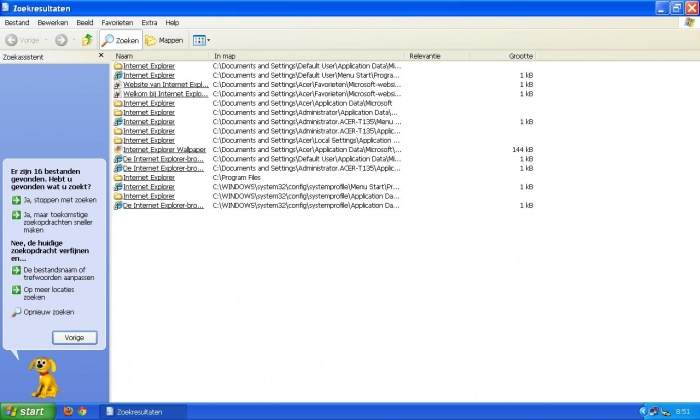Screen dimensions: 700x420
Task: Open the Help menu
Action: click(x=172, y=22)
